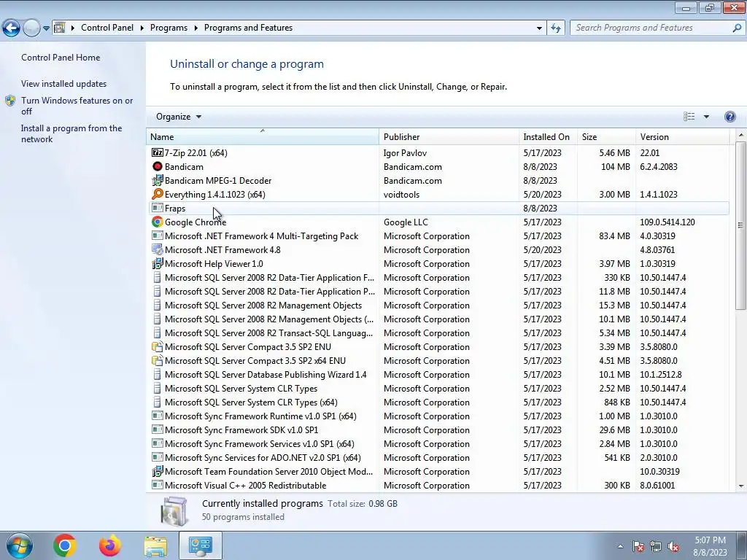
Task: Open Turn Windows features on or off
Action: (77, 106)
